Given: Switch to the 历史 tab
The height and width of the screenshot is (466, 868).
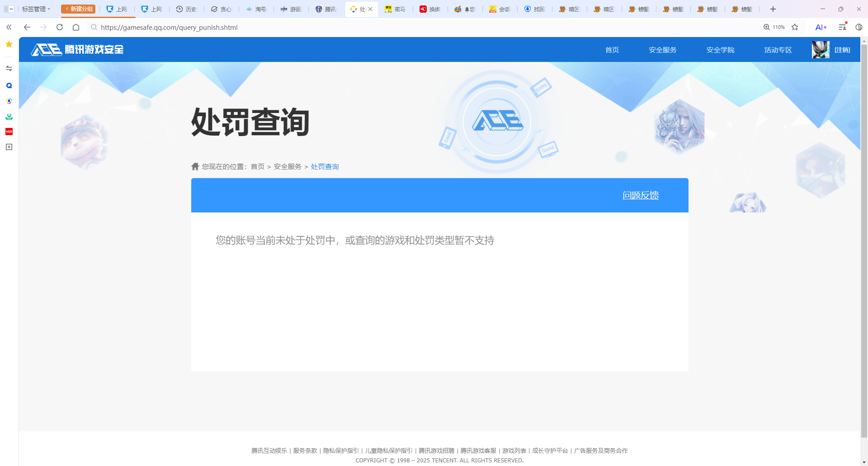Looking at the screenshot, I should point(186,9).
